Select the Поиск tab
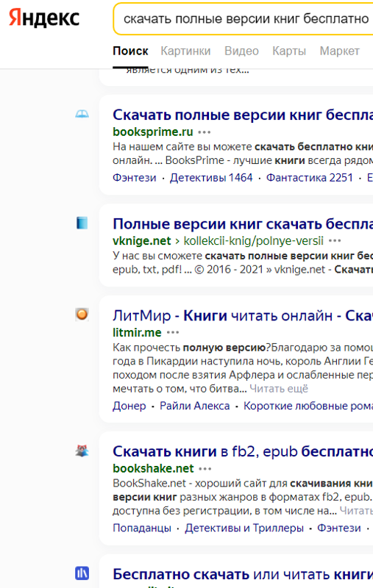 click(x=130, y=51)
